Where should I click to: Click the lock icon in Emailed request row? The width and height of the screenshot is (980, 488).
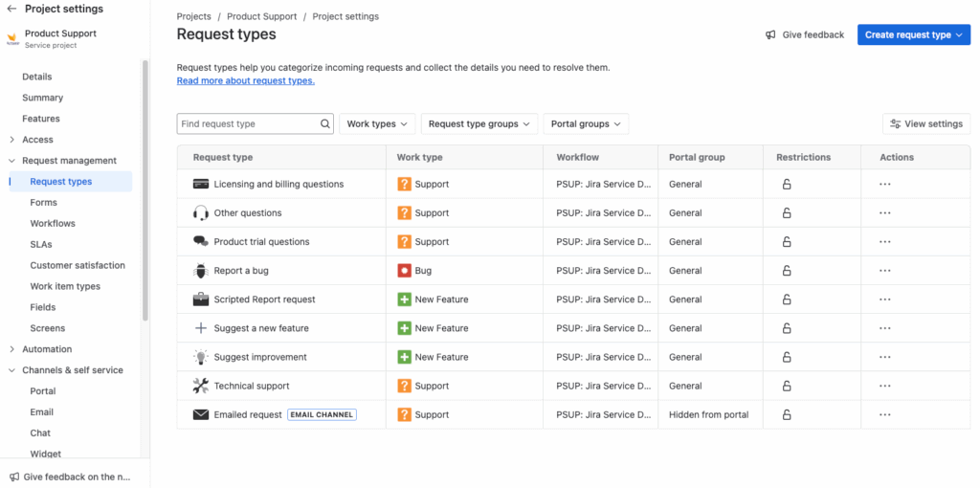point(787,415)
